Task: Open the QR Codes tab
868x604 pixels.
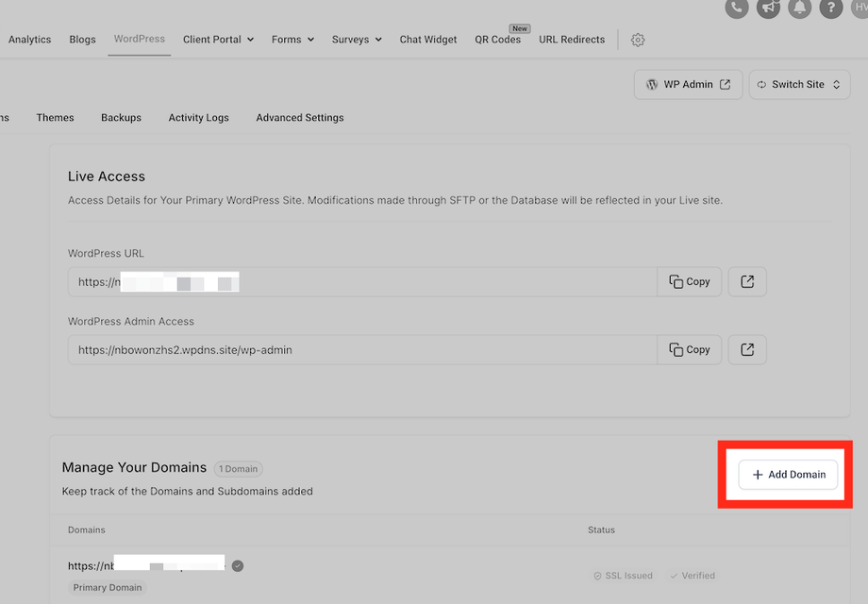Action: click(x=497, y=40)
